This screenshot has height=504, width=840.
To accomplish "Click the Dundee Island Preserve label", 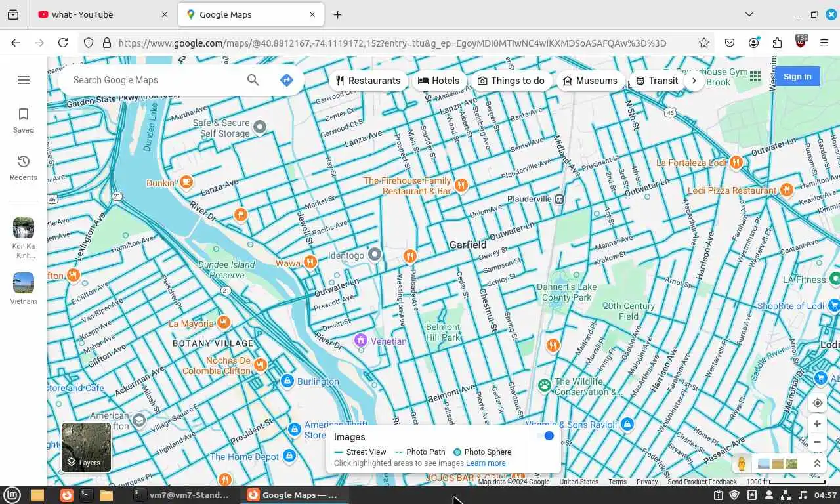I will coord(226,270).
